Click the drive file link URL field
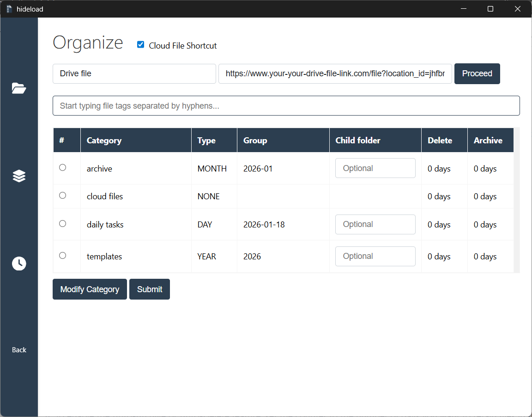Viewport: 532px width, 417px height. (x=335, y=74)
